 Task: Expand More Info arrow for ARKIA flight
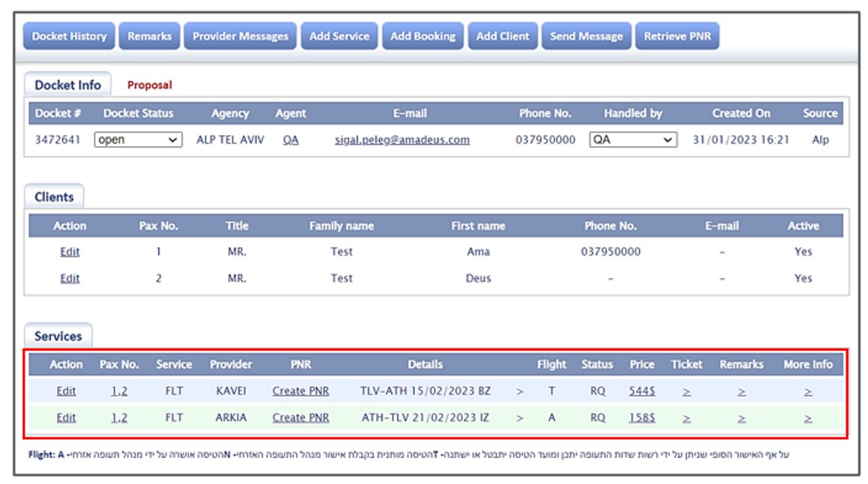click(x=807, y=418)
